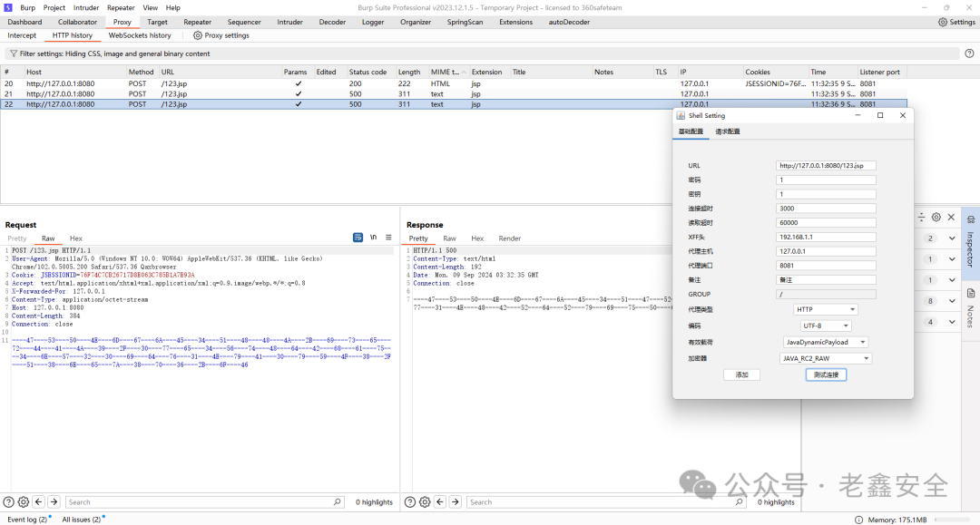Switch Response view to Render

(x=509, y=238)
